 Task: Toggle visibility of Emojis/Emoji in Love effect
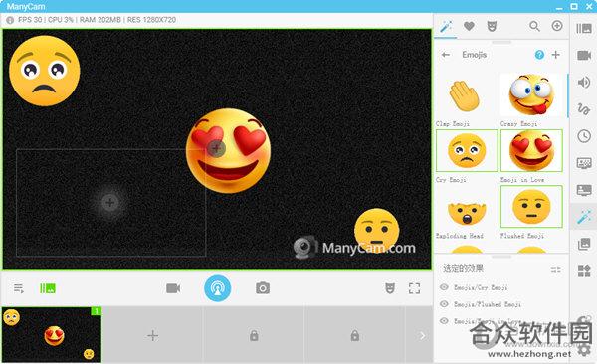(444, 320)
